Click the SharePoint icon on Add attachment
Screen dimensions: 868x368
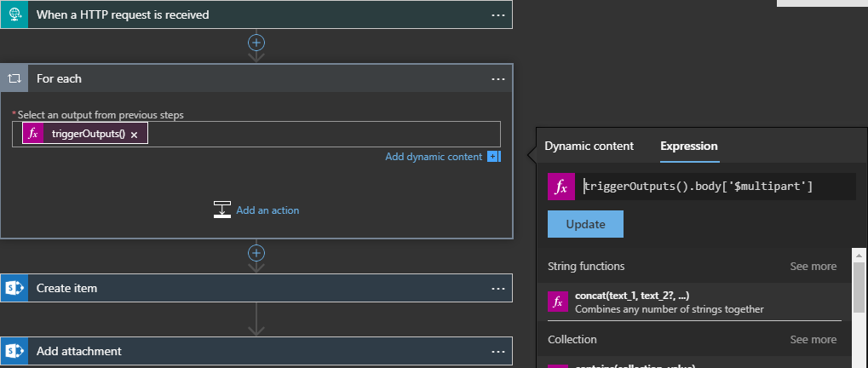coord(14,351)
